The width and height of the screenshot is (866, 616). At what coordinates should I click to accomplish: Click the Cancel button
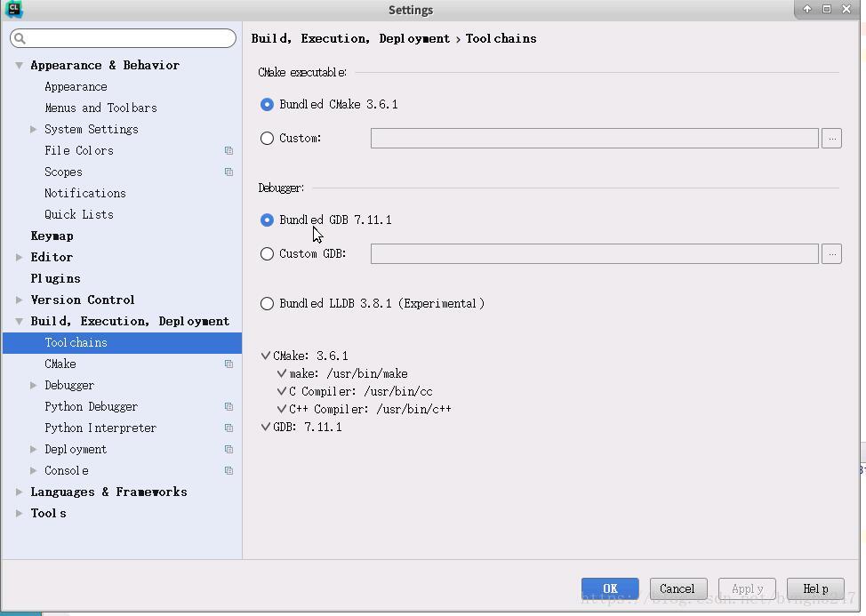(x=678, y=588)
